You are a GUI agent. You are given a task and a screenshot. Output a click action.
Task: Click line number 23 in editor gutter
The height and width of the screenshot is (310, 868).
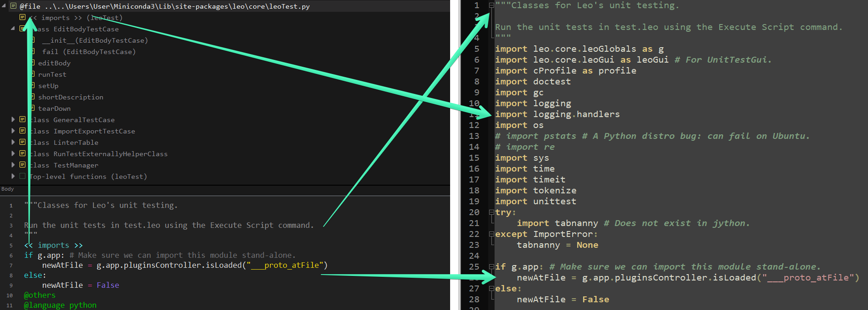474,245
